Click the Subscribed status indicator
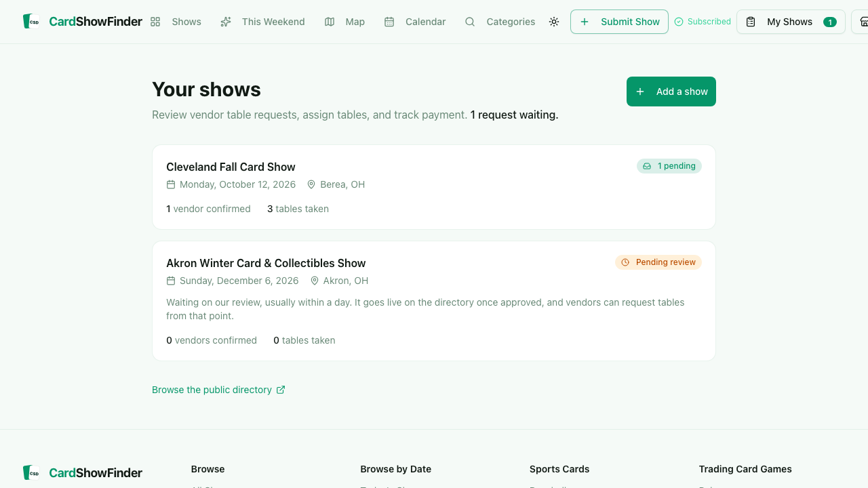The width and height of the screenshot is (868, 488). [703, 22]
